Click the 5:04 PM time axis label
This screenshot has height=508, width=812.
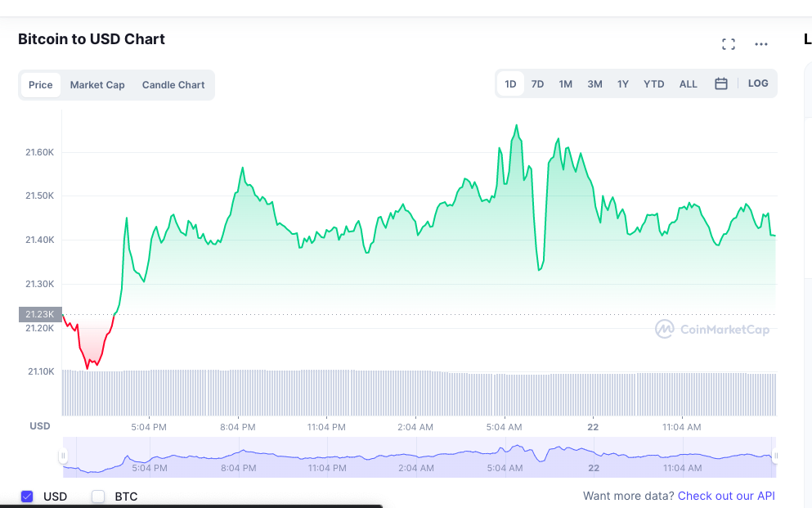(x=149, y=427)
